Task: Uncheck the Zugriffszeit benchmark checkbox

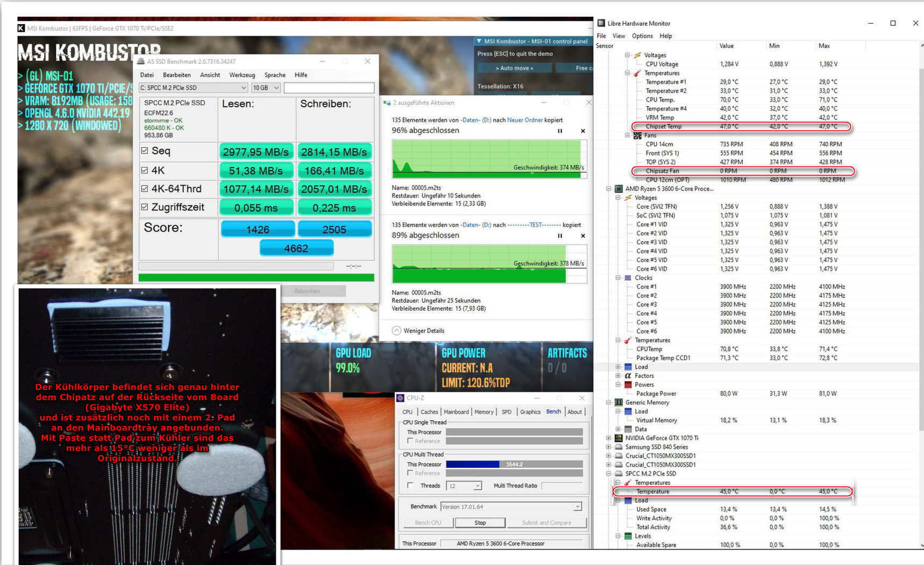Action: 145,207
